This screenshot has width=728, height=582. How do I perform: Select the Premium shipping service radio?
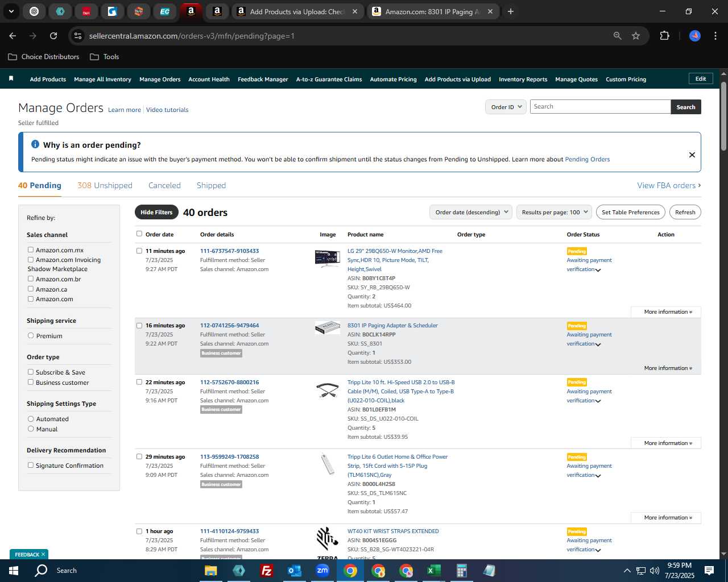click(x=31, y=335)
